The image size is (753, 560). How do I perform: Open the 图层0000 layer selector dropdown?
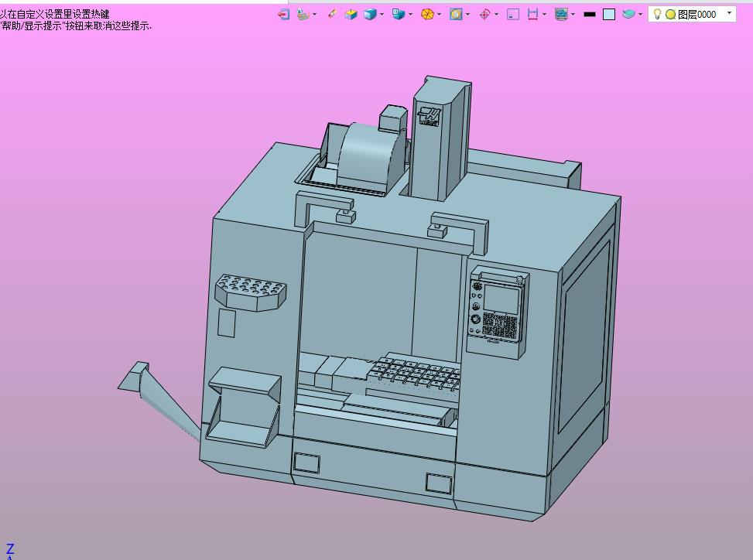click(730, 13)
